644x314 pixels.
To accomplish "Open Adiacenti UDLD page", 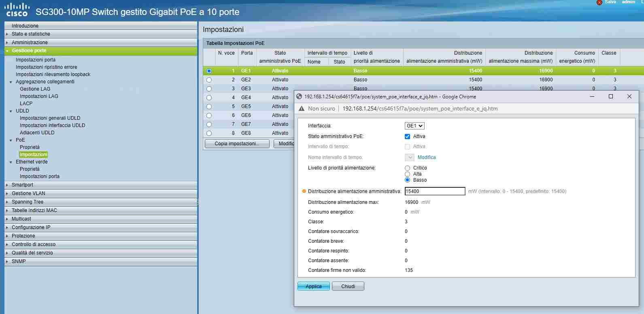I will 37,133.
